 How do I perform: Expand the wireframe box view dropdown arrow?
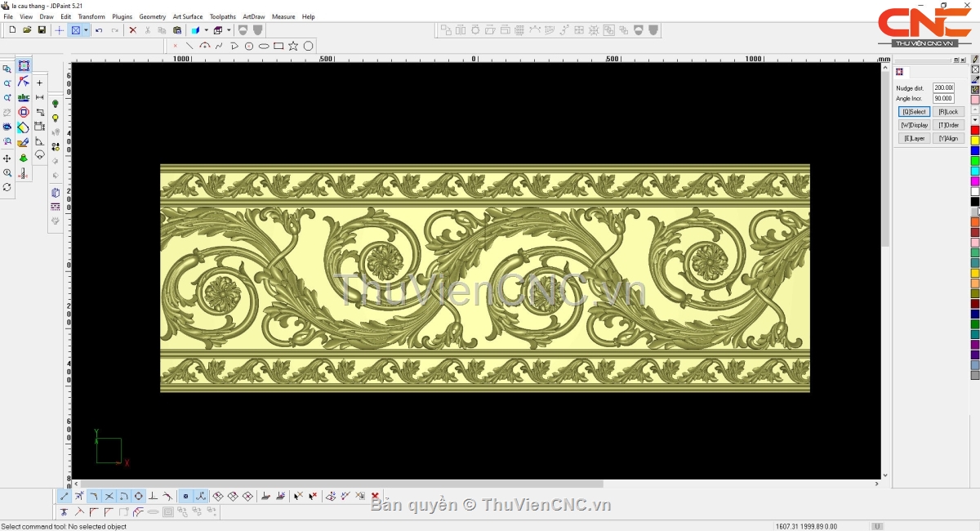coord(229,30)
